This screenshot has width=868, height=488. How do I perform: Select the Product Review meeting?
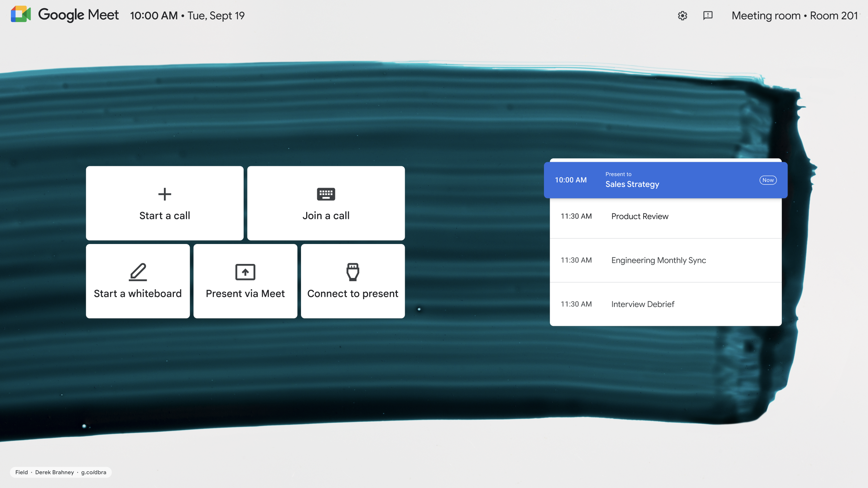(639, 216)
